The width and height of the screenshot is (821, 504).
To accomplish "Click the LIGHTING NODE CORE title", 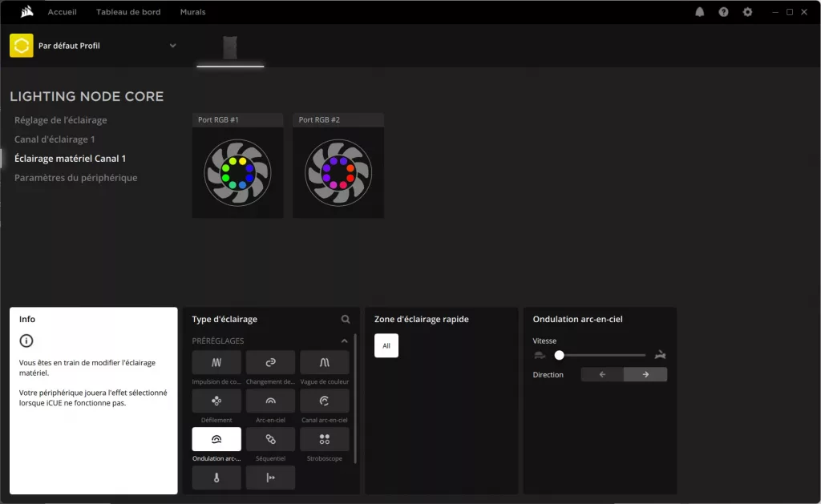I will [87, 96].
